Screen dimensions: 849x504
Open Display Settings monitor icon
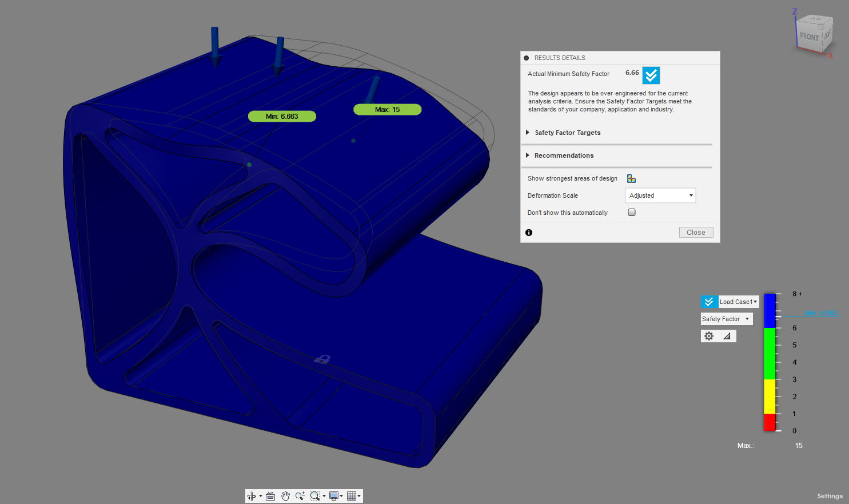pos(334,496)
